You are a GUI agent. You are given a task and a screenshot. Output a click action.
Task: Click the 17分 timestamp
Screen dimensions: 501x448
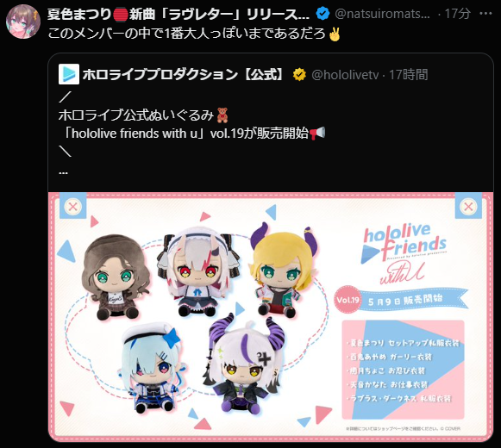click(458, 14)
